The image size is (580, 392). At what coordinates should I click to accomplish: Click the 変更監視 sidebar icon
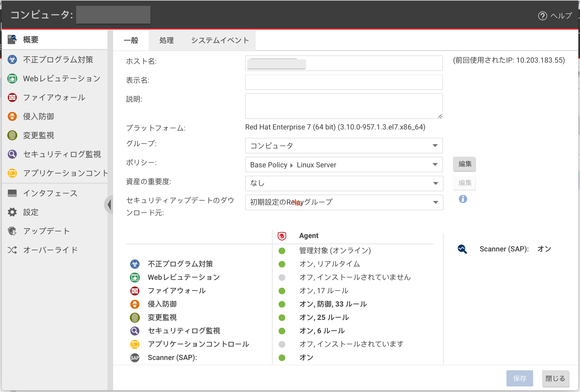[12, 135]
